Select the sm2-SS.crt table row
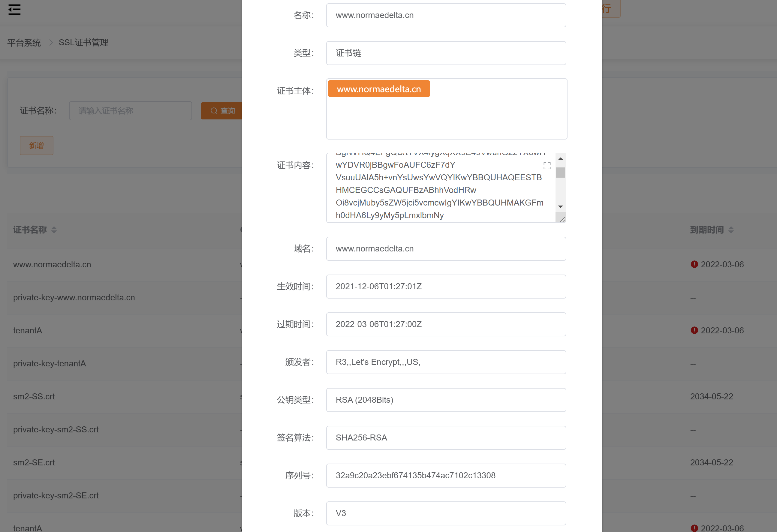 (34, 397)
